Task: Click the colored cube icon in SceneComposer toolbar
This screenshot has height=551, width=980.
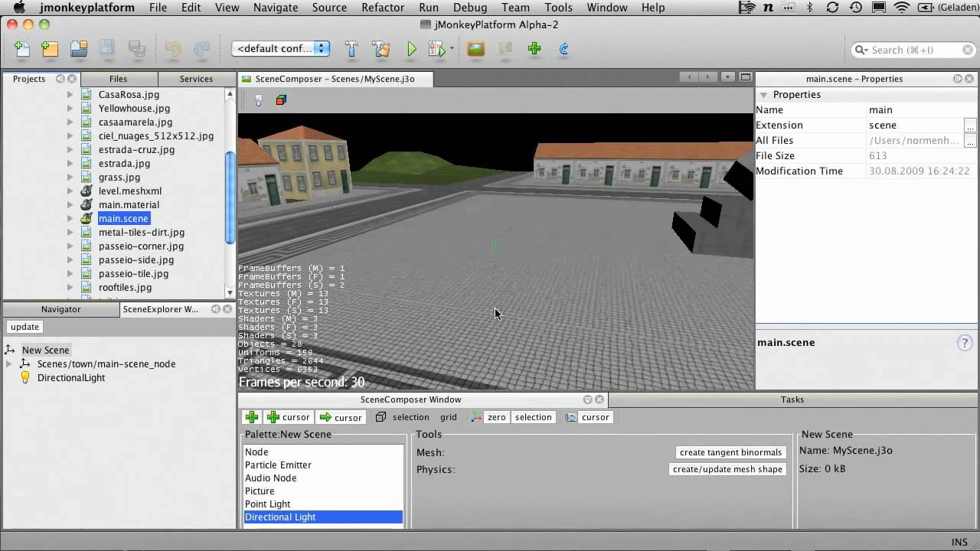Action: (x=281, y=100)
